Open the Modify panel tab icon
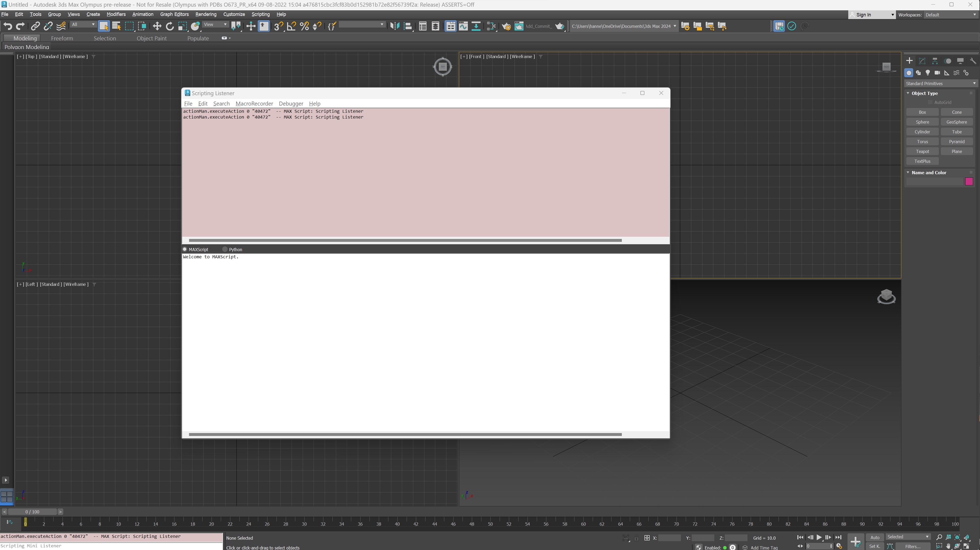Screen dimensions: 980x550 click(922, 61)
